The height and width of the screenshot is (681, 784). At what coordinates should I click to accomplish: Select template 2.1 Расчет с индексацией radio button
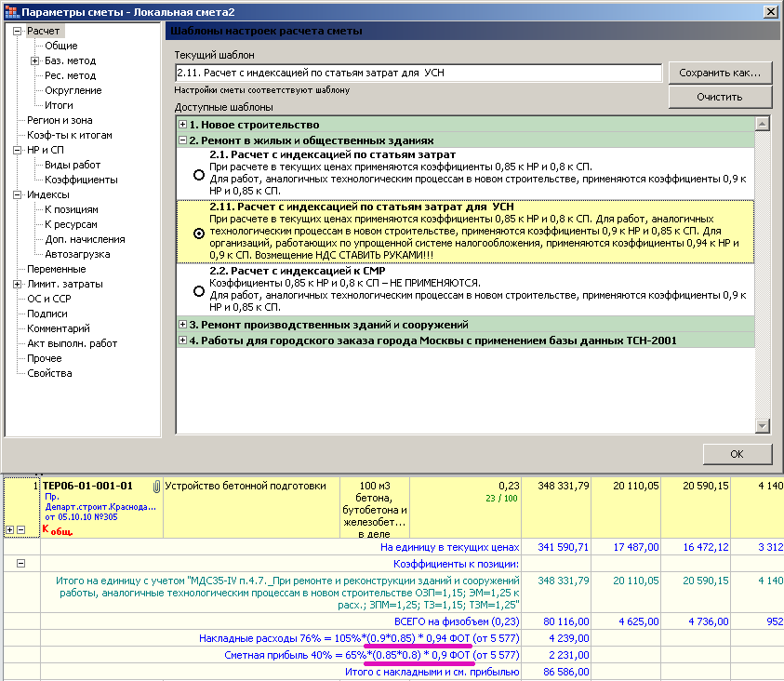point(198,174)
